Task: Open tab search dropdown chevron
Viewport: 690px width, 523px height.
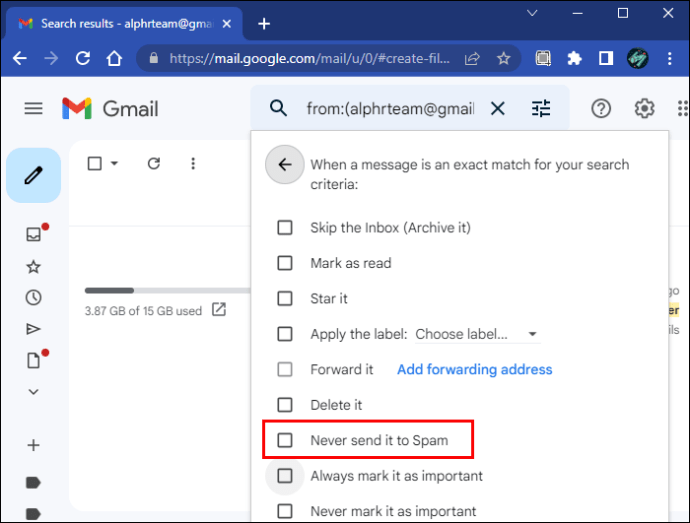Action: point(532,13)
